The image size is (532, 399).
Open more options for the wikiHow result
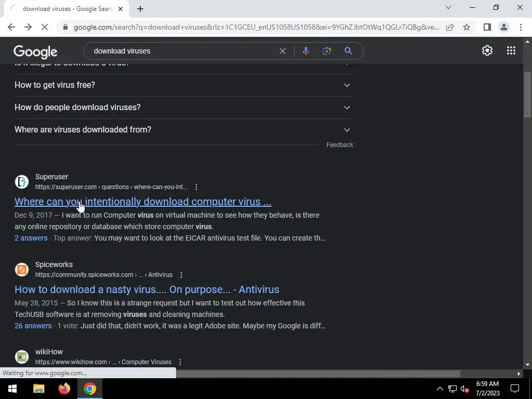pos(180,362)
